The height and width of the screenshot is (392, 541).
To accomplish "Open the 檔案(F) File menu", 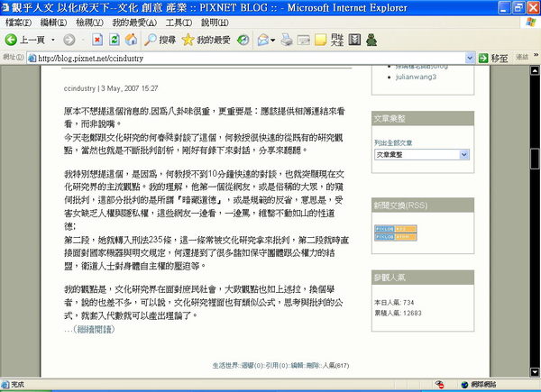I will tap(19, 23).
